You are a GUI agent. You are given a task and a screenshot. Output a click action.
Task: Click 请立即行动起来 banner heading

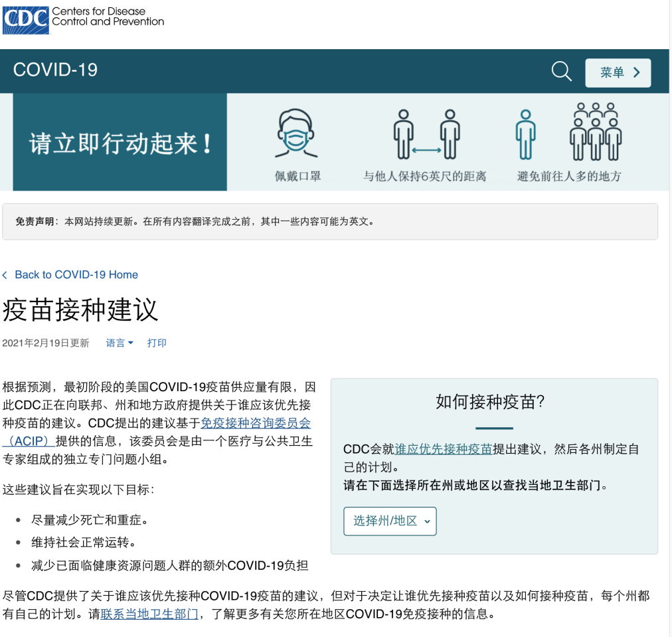tap(120, 143)
